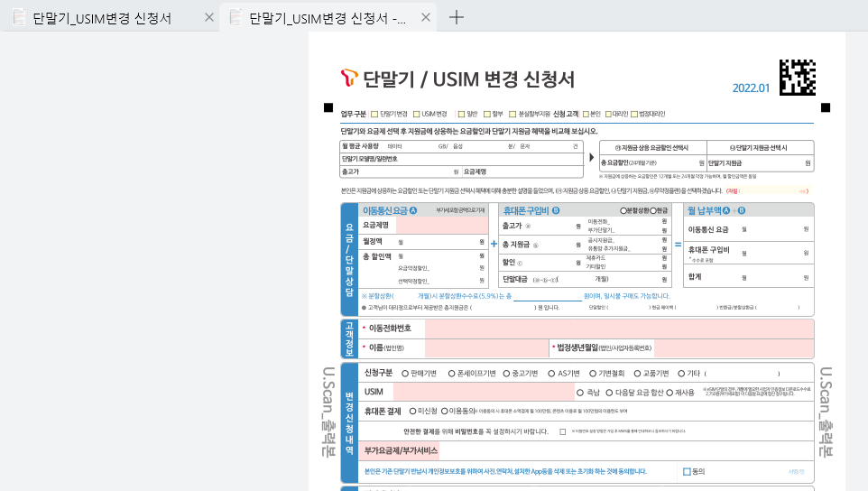868x491 pixels.
Task: Select AS기변 radio option
Action: coord(551,374)
